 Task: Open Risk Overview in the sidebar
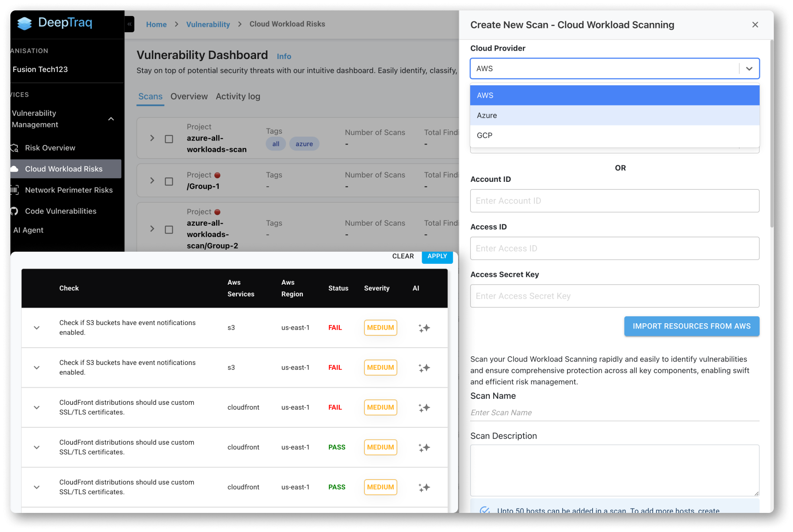(50, 148)
